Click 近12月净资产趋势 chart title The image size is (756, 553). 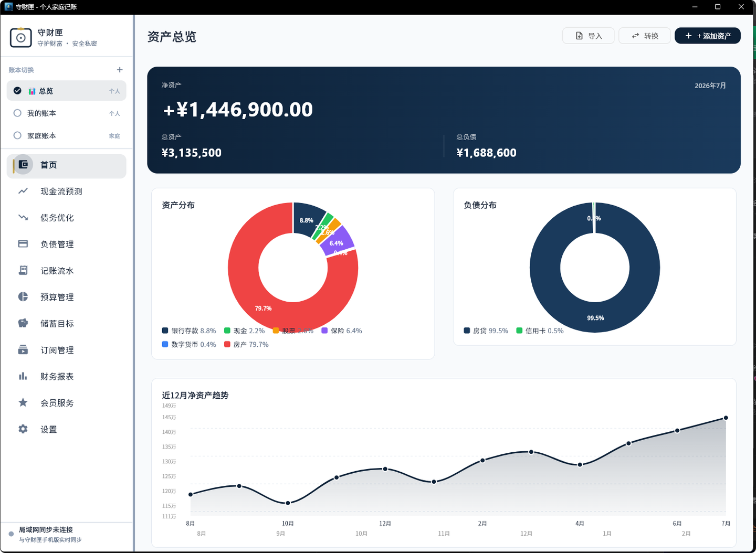195,395
